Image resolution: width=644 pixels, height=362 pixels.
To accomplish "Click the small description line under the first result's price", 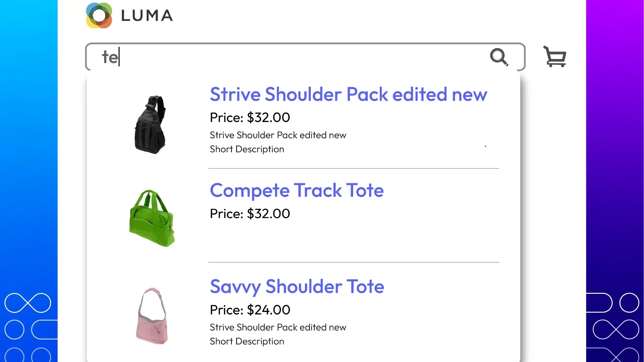I will click(278, 135).
